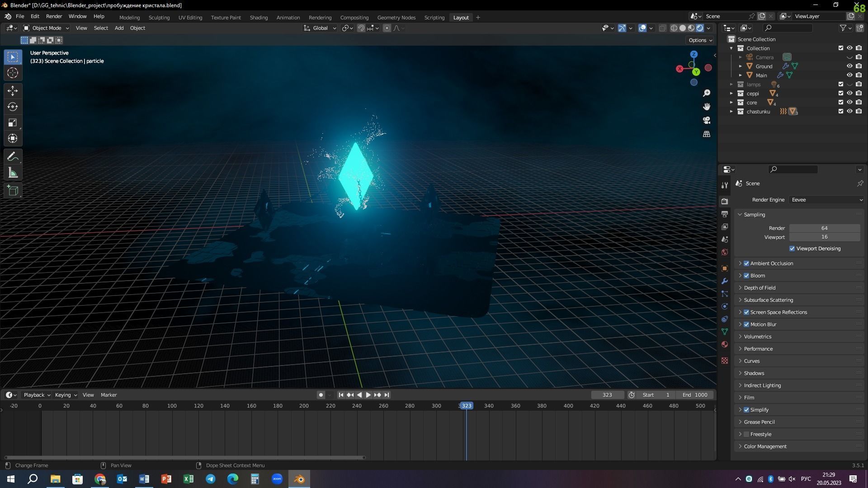This screenshot has height=488, width=868.
Task: Play the animation forward
Action: 368,395
